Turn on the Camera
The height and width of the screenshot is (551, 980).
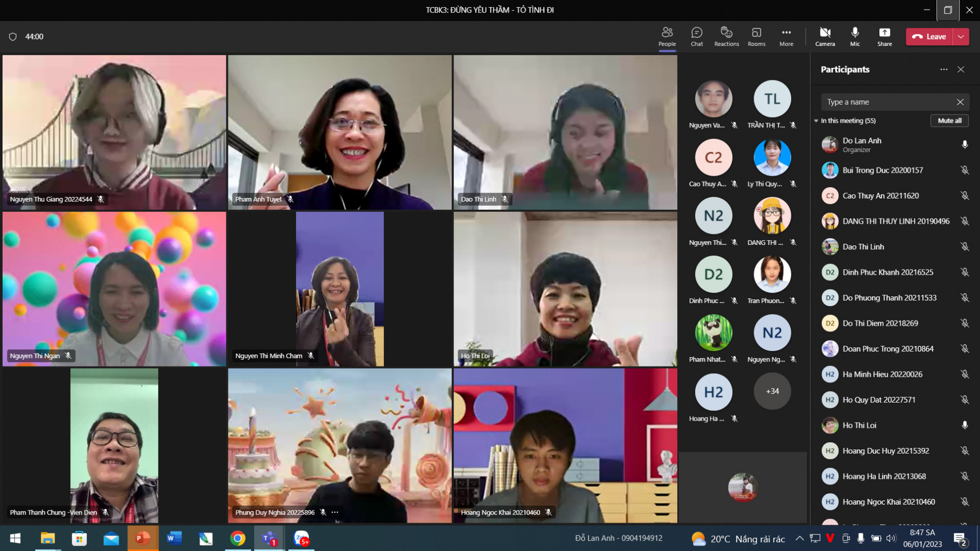click(x=825, y=37)
